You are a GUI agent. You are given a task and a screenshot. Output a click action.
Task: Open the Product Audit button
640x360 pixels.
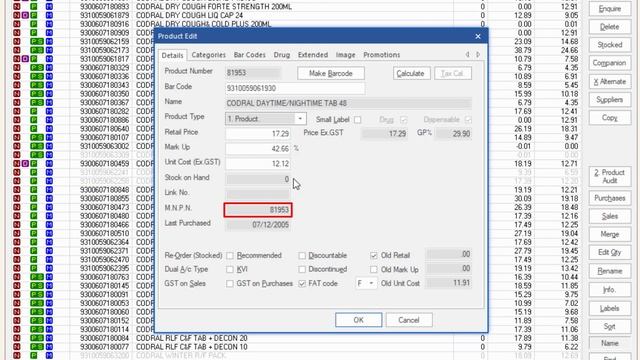tap(609, 176)
